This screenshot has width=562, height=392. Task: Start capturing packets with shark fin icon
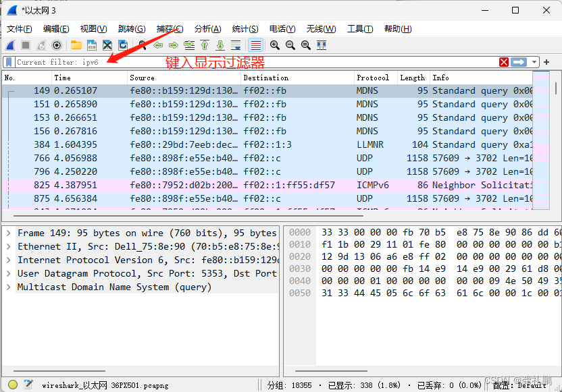click(10, 45)
